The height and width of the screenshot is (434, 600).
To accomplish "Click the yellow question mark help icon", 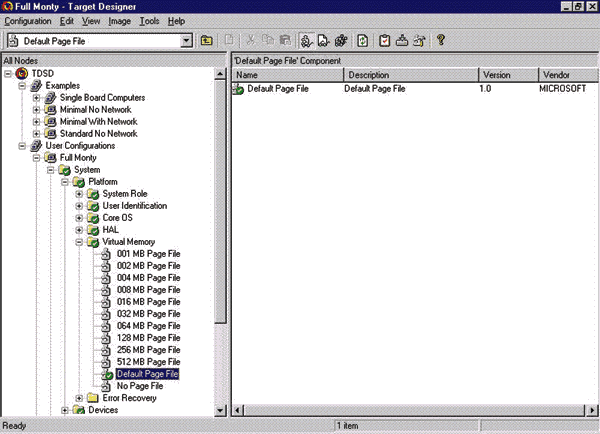I will click(440, 41).
